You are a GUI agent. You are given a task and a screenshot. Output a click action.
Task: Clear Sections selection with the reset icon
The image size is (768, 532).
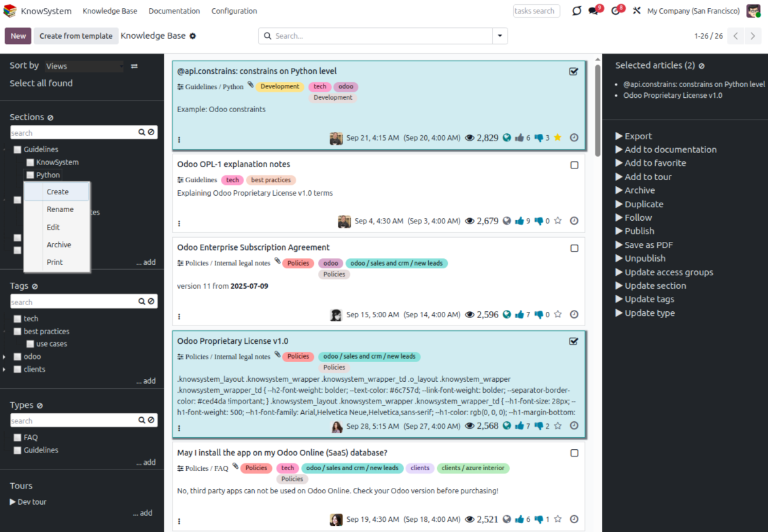click(50, 118)
